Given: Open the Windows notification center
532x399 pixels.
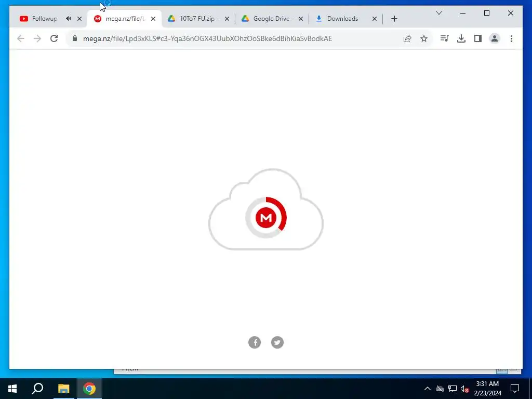Looking at the screenshot, I should [515, 389].
